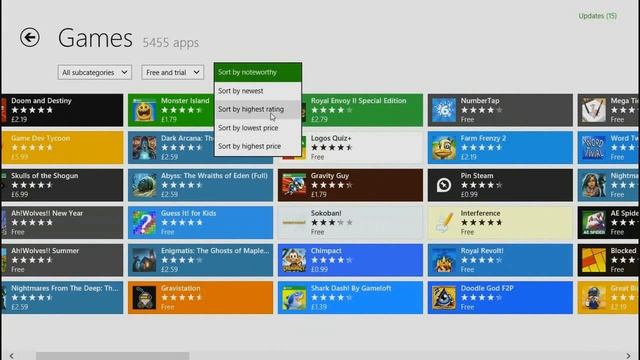This screenshot has width=640, height=360.
Task: Choose Sort by highest rating
Action: click(258, 109)
